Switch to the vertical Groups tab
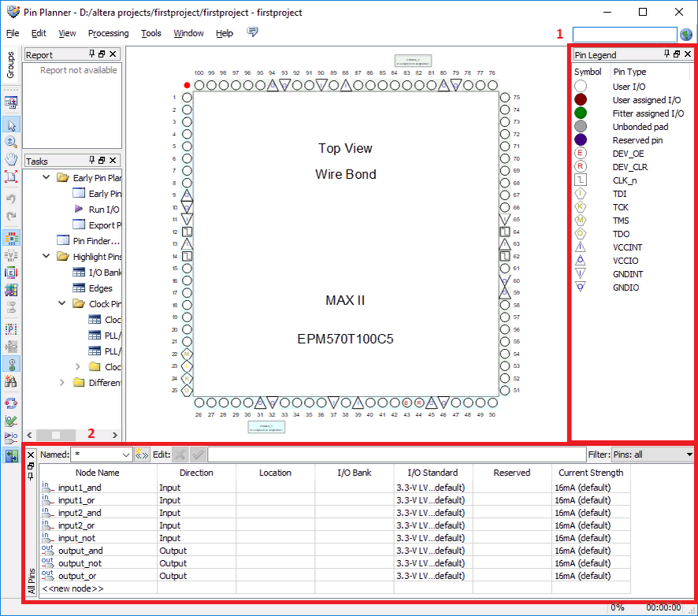Image resolution: width=698 pixels, height=616 pixels. 11,65
